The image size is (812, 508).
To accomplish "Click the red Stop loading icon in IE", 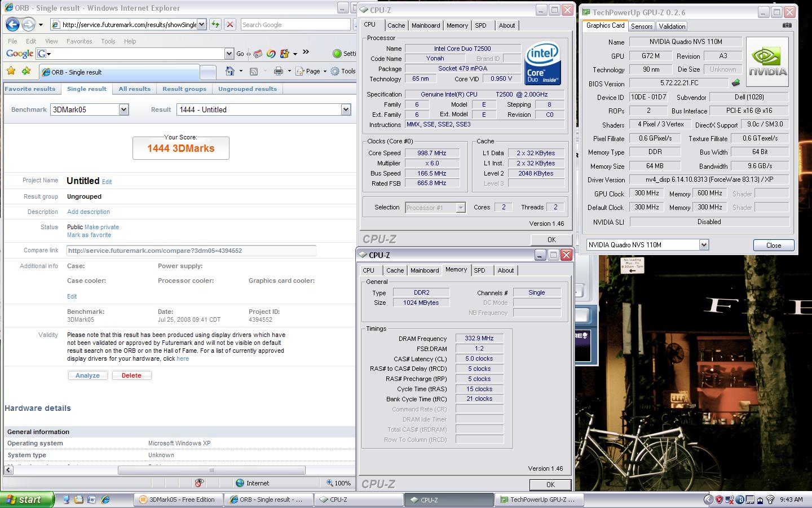I will tap(230, 24).
